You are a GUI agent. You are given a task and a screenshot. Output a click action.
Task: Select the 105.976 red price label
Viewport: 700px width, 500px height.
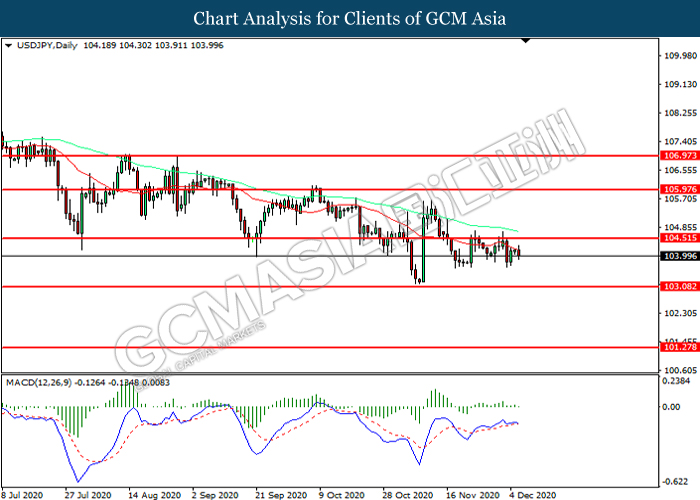680,189
